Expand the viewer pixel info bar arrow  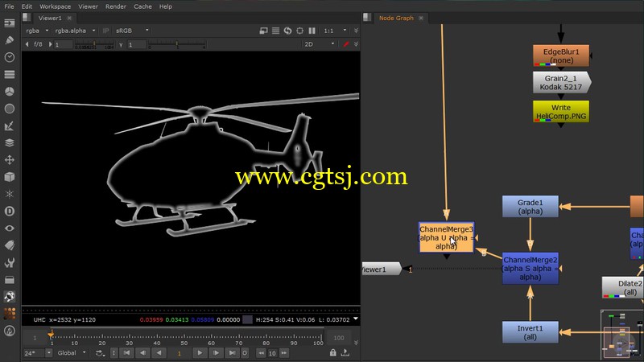(356, 319)
